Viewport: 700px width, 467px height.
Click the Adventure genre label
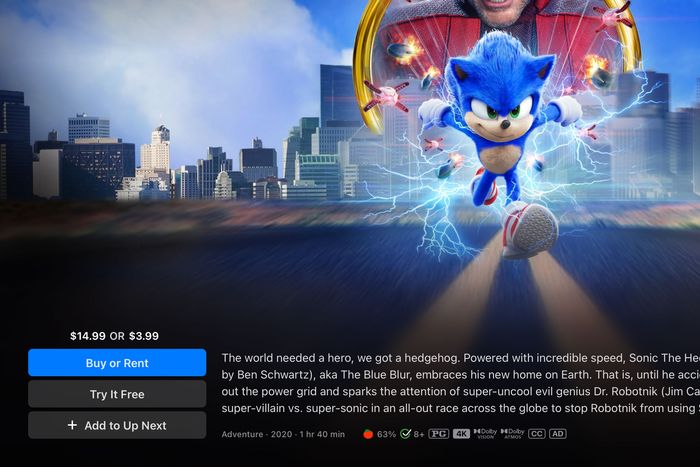click(x=242, y=434)
